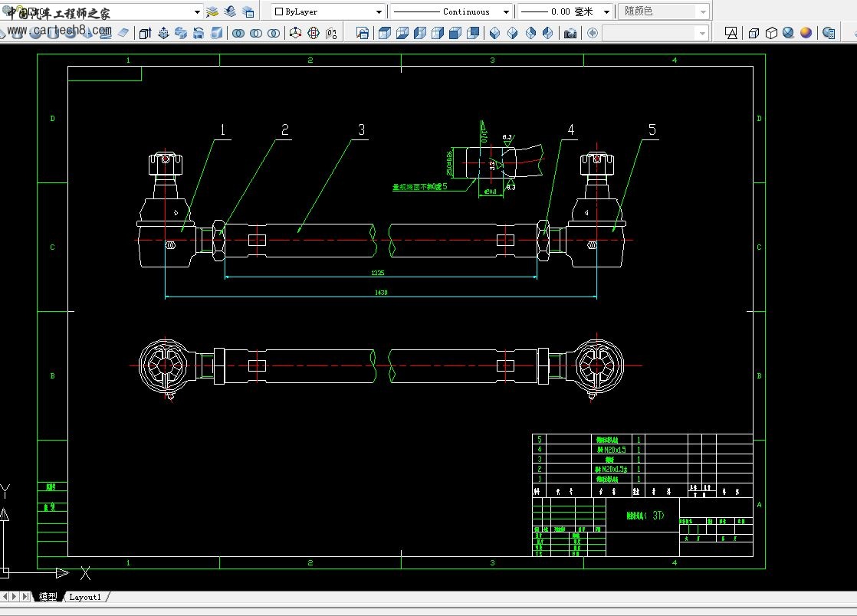Expand the 0.00 毫米 lineweight dropdown
The width and height of the screenshot is (857, 616).
[606, 11]
